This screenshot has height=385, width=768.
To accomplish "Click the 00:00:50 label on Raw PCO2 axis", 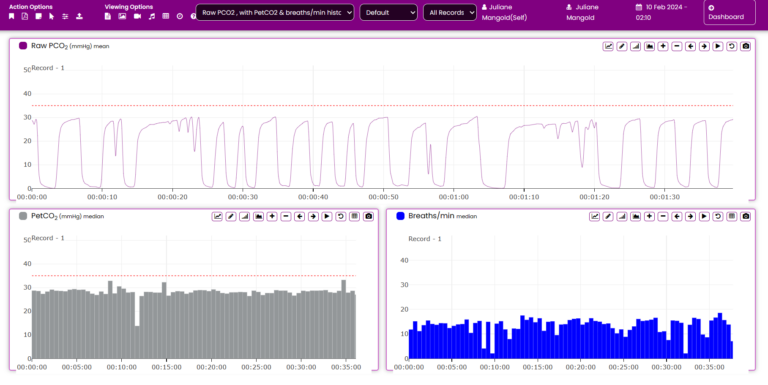I will click(x=383, y=197).
